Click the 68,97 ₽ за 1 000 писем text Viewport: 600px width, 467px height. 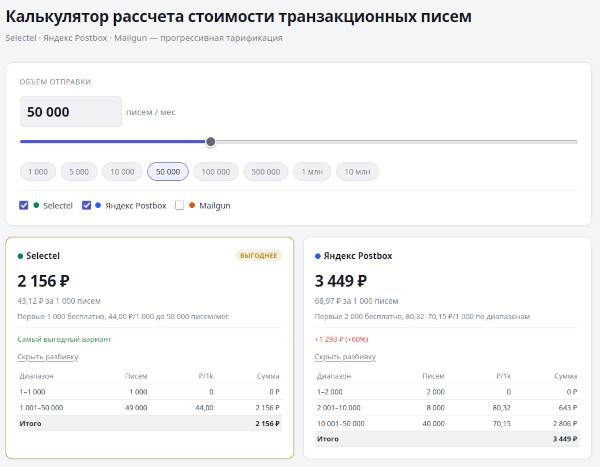click(x=356, y=301)
